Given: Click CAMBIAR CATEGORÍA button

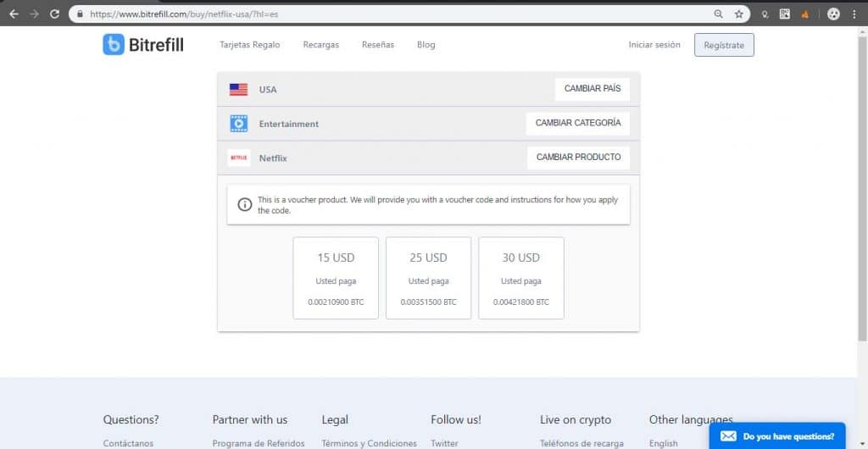Looking at the screenshot, I should pyautogui.click(x=578, y=124).
